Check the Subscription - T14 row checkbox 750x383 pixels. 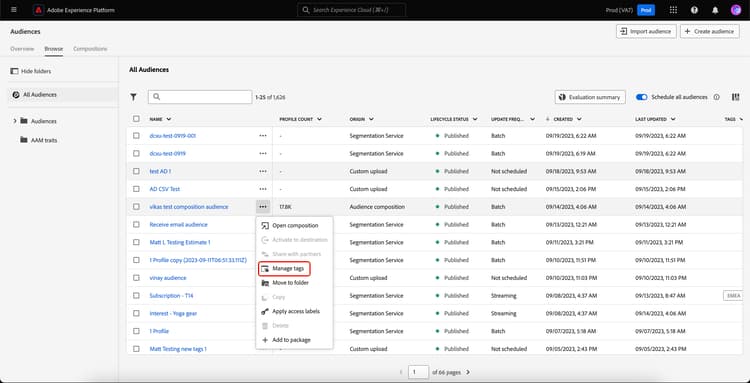click(136, 295)
